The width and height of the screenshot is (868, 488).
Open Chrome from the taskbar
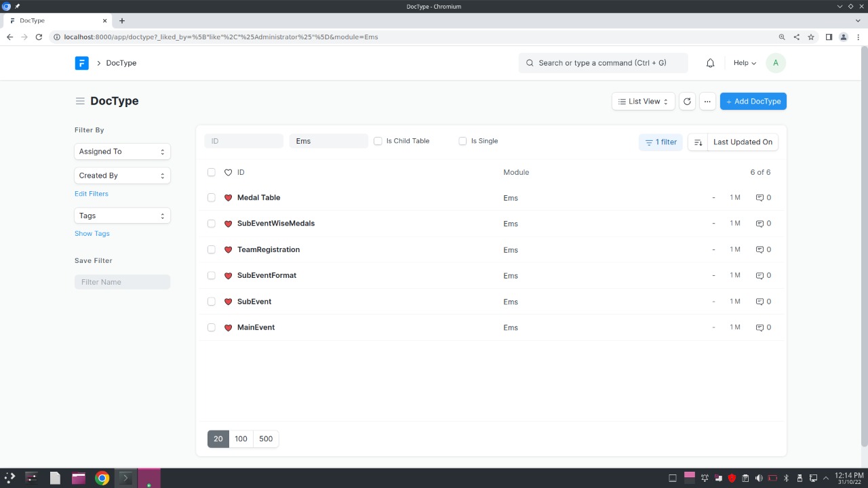[102, 478]
